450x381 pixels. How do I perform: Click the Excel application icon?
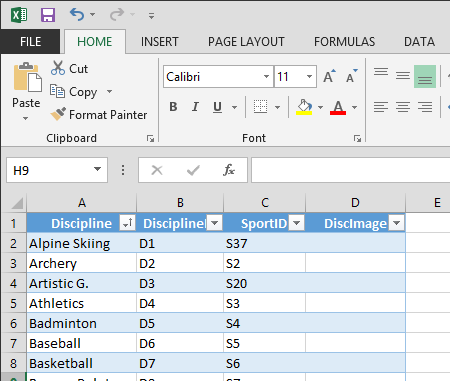19,15
